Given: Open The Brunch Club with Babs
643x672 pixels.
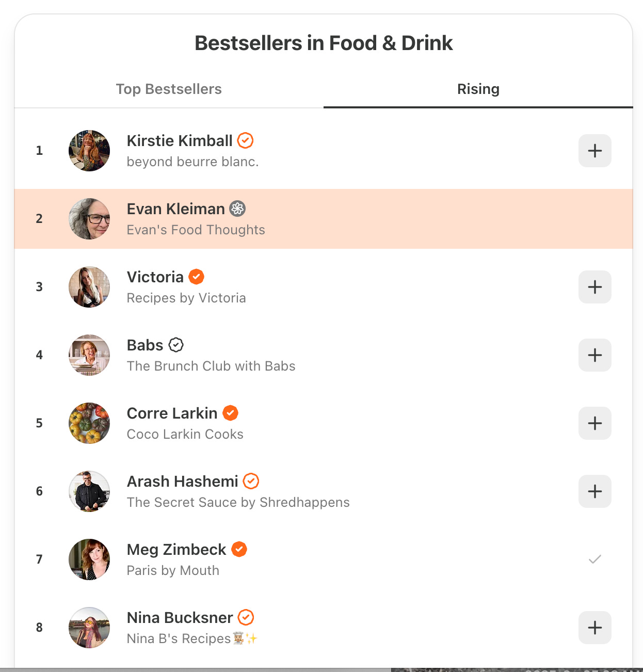Looking at the screenshot, I should coord(211,366).
